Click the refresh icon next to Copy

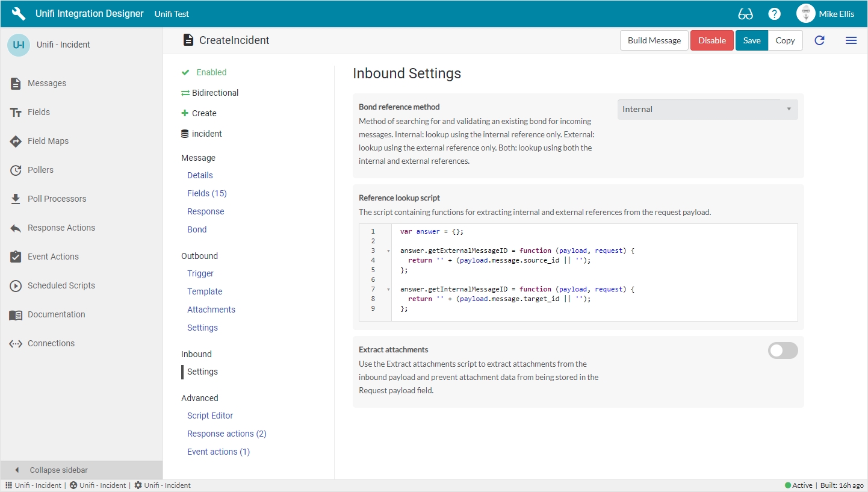(x=819, y=40)
